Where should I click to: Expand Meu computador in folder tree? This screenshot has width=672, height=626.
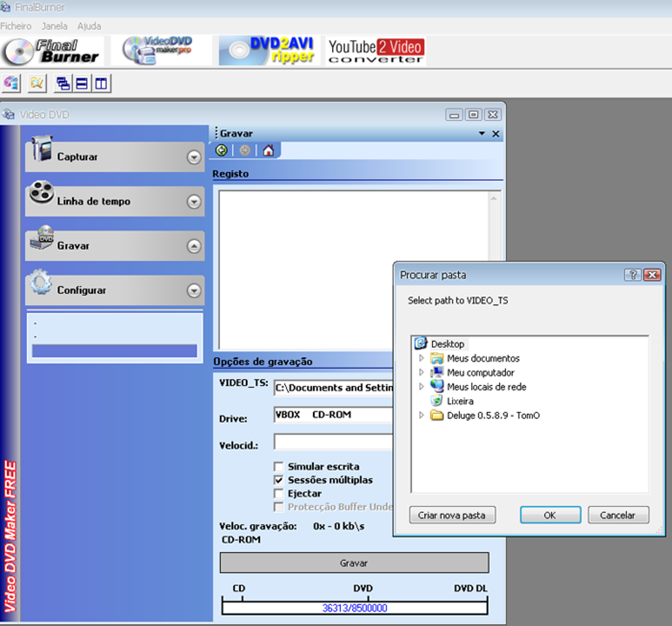click(x=421, y=372)
